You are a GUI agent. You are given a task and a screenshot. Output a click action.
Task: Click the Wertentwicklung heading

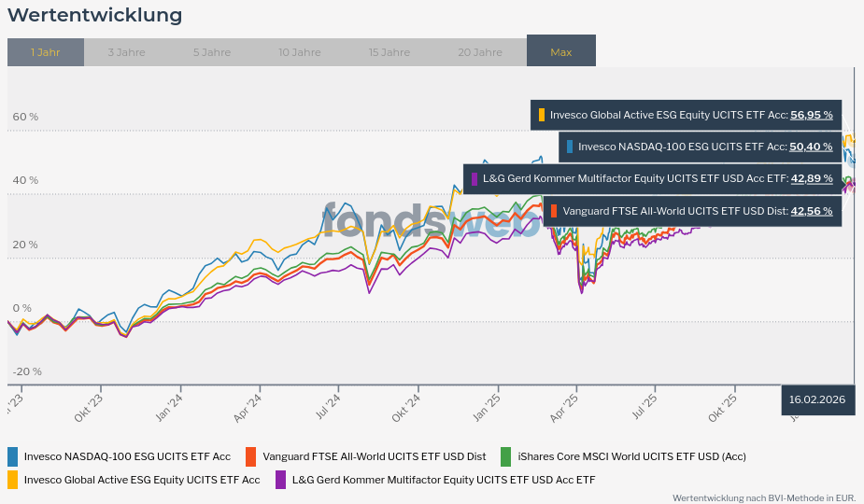(x=94, y=15)
